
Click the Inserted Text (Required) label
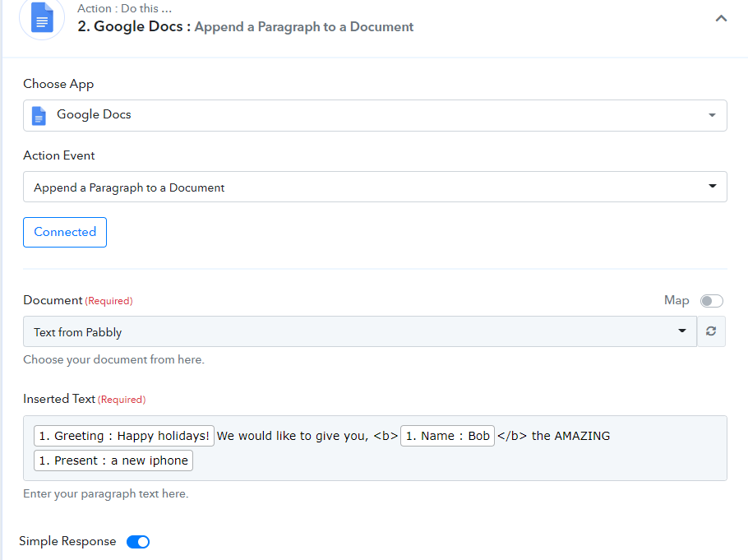[x=85, y=399]
